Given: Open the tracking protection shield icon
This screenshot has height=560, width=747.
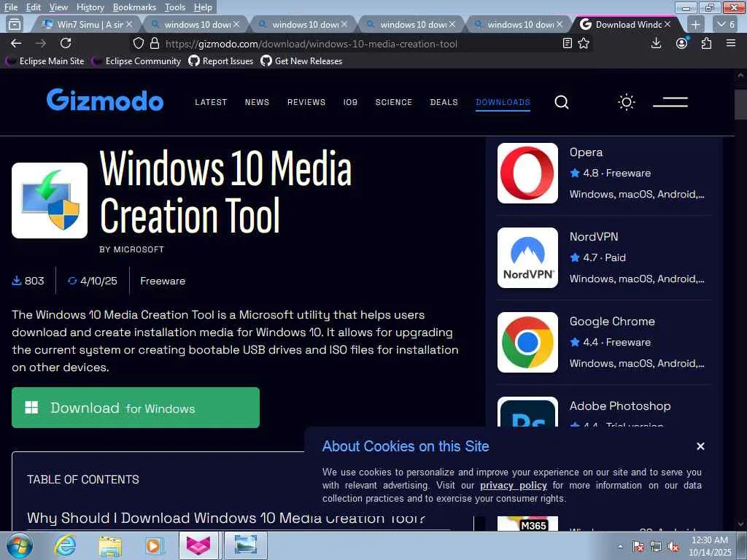Looking at the screenshot, I should (x=138, y=43).
